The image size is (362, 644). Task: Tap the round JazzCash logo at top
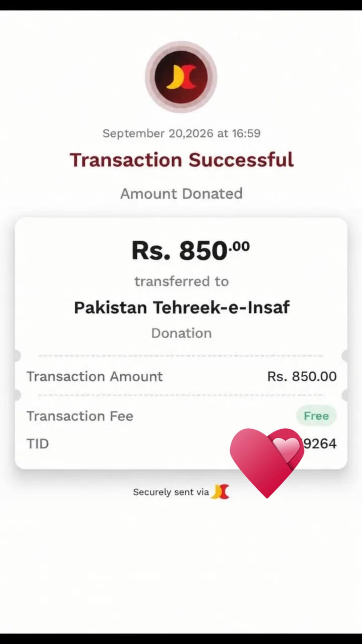coord(181,77)
